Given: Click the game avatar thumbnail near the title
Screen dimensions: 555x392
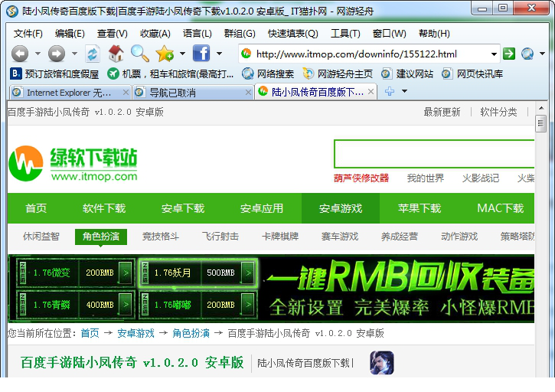Looking at the screenshot, I should (381, 363).
